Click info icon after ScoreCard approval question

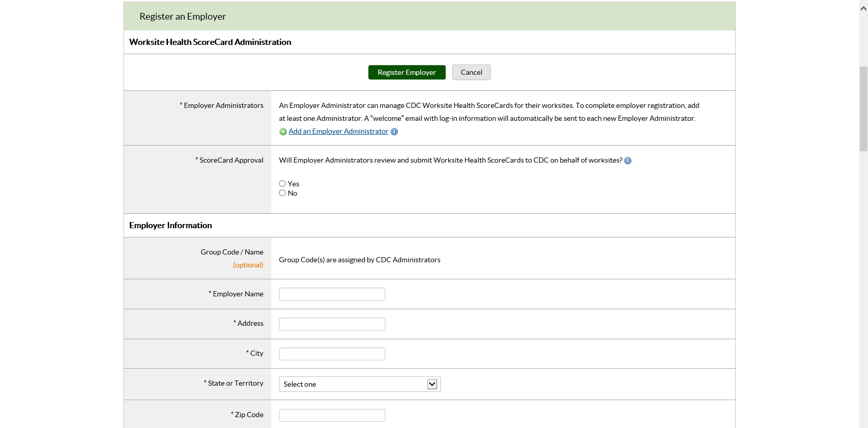628,161
